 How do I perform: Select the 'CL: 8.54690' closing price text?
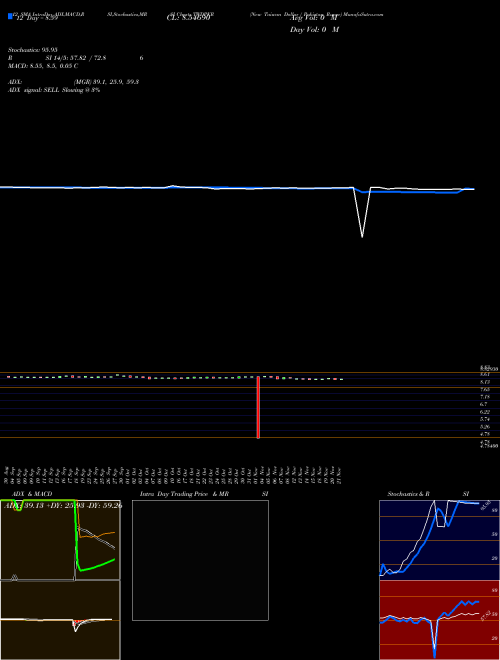(188, 18)
